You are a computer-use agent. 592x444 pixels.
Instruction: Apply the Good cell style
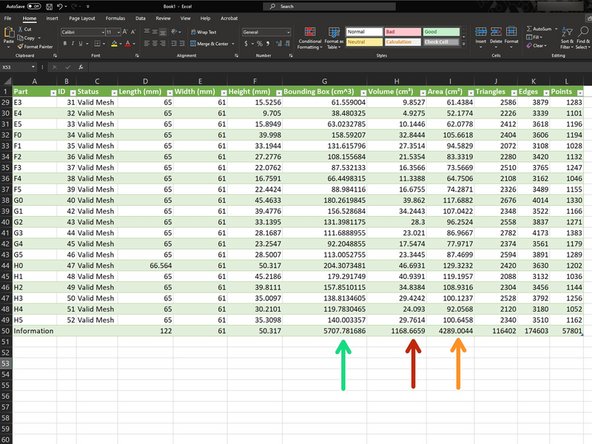441,32
